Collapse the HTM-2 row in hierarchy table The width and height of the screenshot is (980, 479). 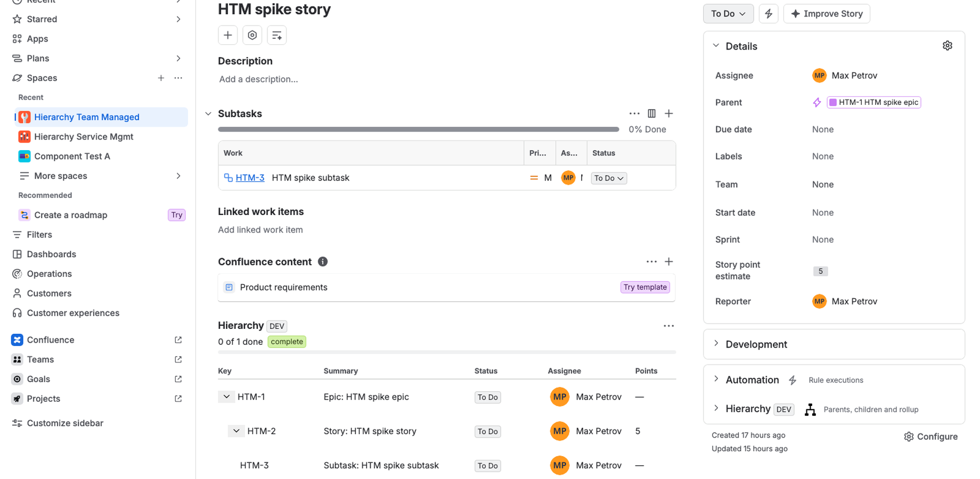[236, 431]
